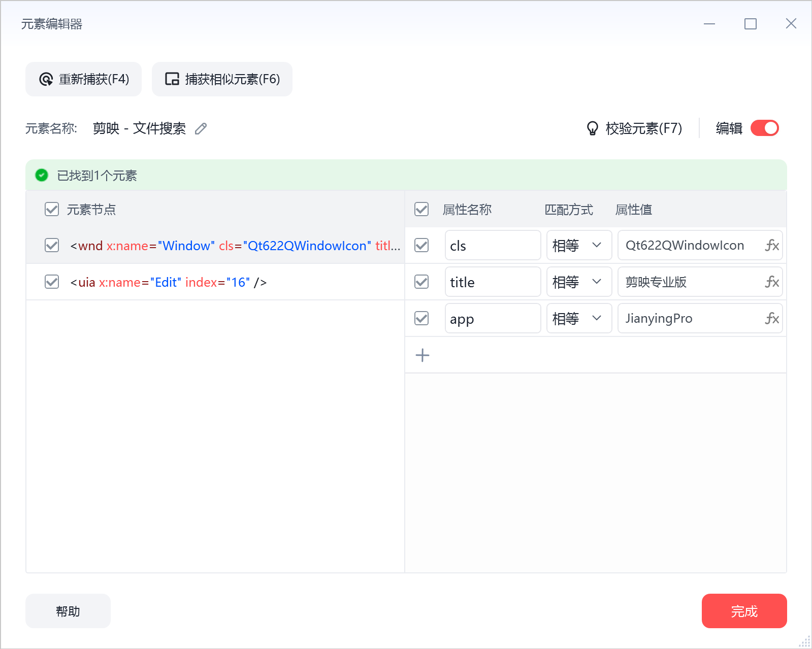
Task: Click the capture similar elements icon
Action: pyautogui.click(x=172, y=79)
